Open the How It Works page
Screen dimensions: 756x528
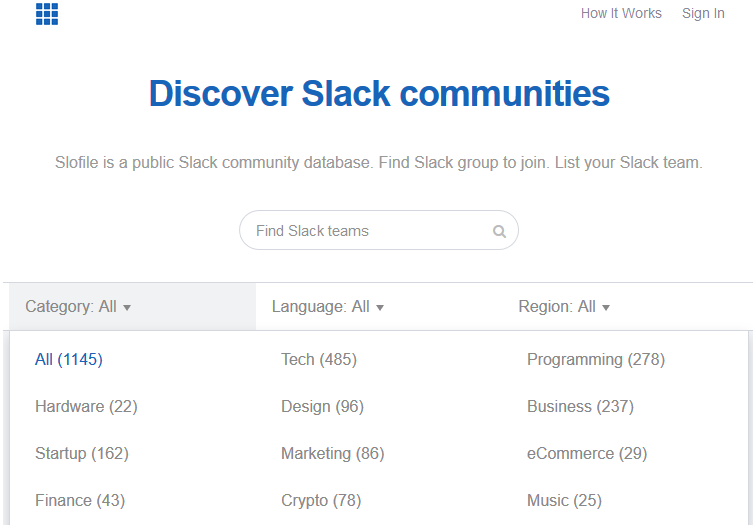621,13
